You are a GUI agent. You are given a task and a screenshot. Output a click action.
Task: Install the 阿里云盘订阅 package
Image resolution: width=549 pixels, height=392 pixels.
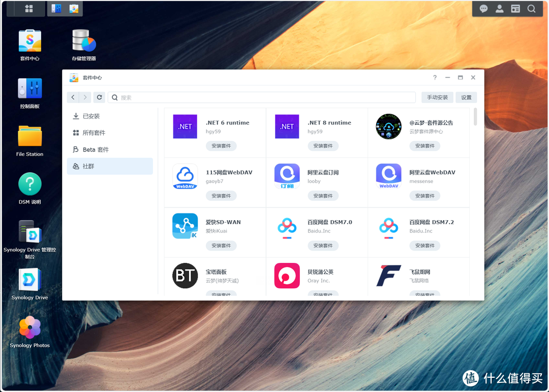[x=323, y=196]
